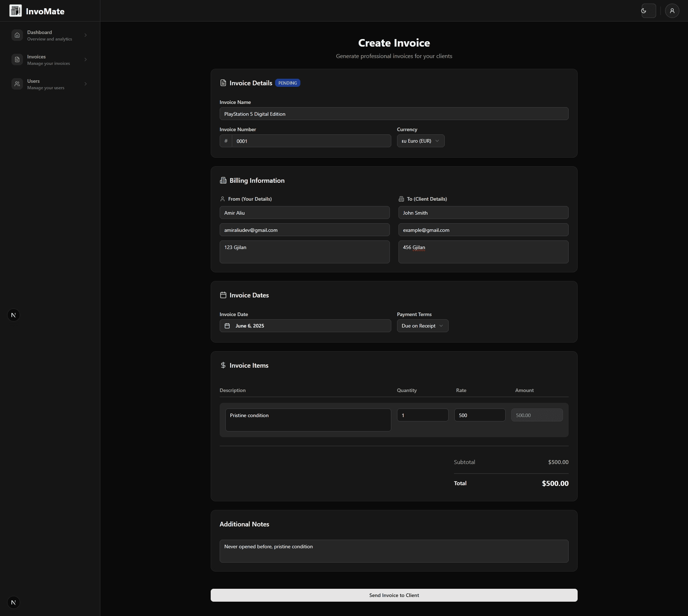The image size is (688, 616).
Task: Click the PlayStation 5 Digital Edition name field
Action: point(393,114)
